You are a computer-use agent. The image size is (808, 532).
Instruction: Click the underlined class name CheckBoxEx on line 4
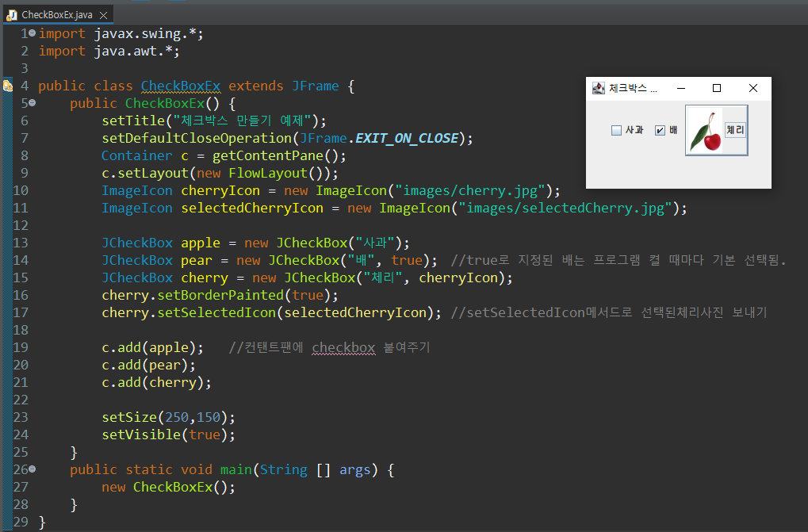click(180, 86)
